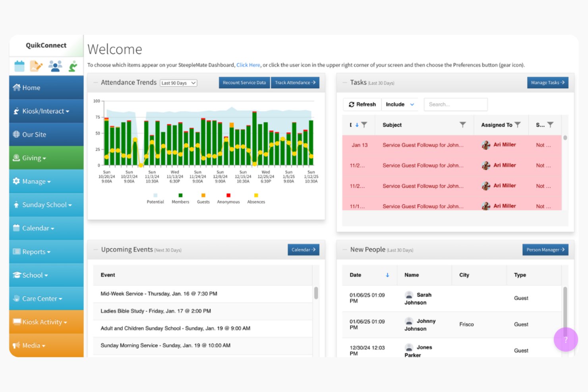Click Ari Miller's avatar in the Jan 13 task
The width and height of the screenshot is (588, 392).
coord(486,145)
